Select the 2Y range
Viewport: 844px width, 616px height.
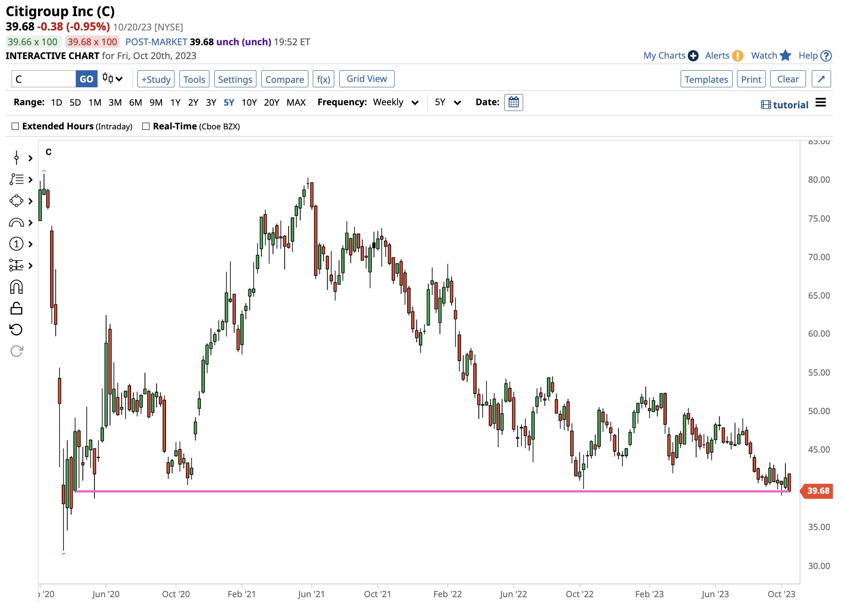tap(193, 103)
